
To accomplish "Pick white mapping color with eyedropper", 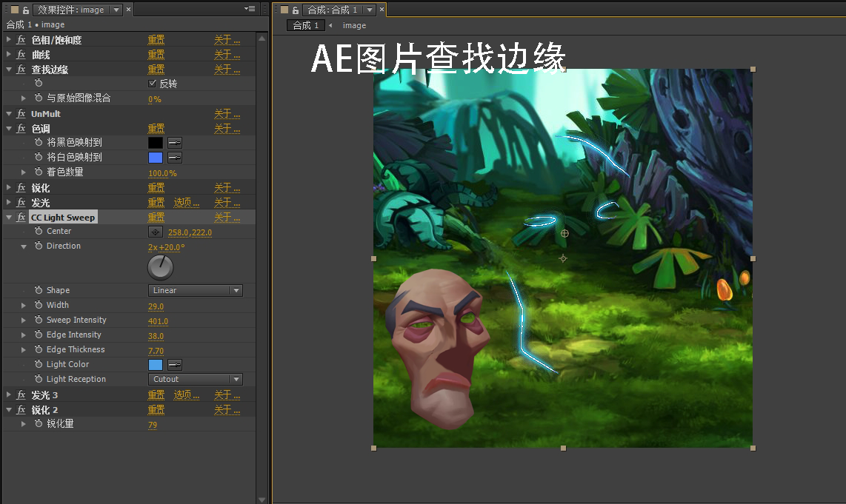I will (x=175, y=158).
